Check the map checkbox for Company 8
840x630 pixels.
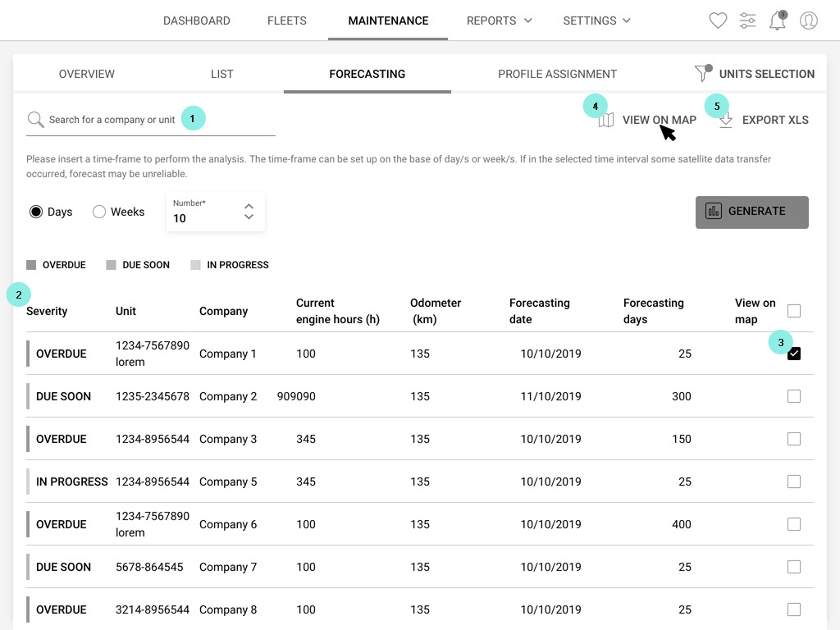(x=794, y=609)
